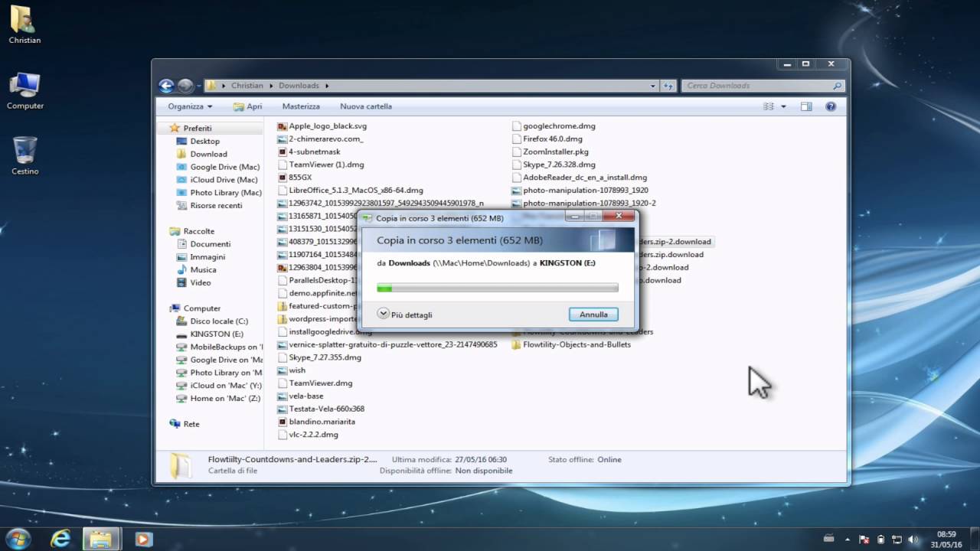The width and height of the screenshot is (980, 551).
Task: Open Video library
Action: [x=194, y=282]
